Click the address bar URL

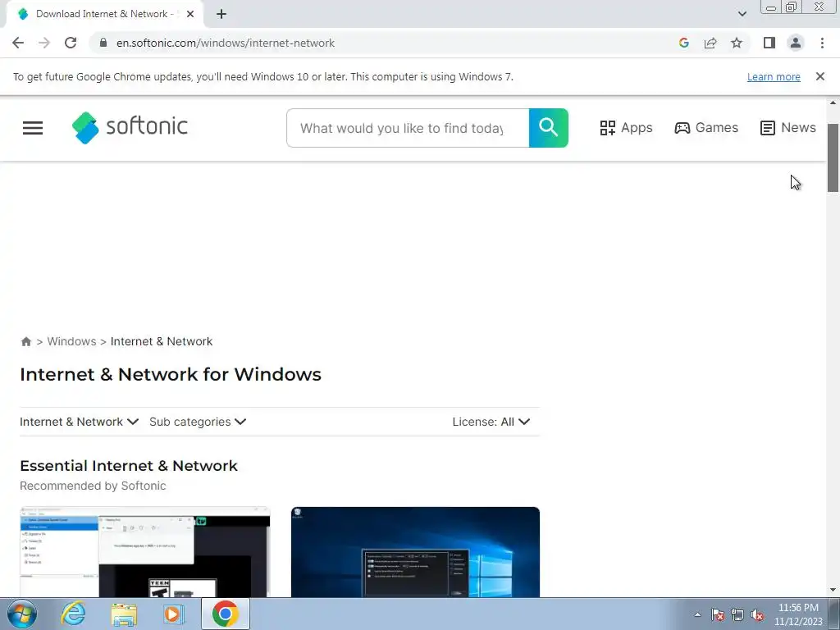click(226, 43)
